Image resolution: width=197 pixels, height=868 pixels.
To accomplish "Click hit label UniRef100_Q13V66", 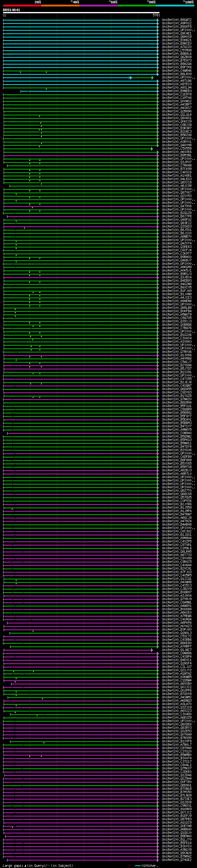I will point(176,355).
